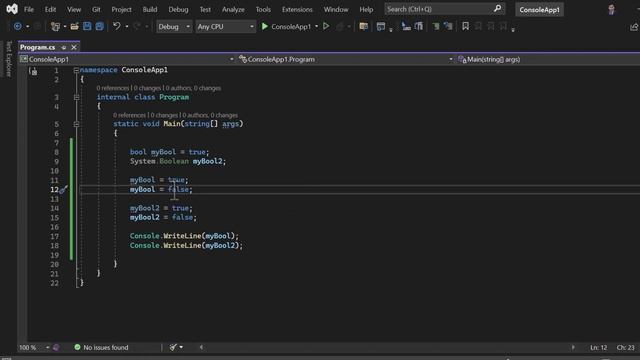Open the code cleanup options arrow

pos(181,347)
